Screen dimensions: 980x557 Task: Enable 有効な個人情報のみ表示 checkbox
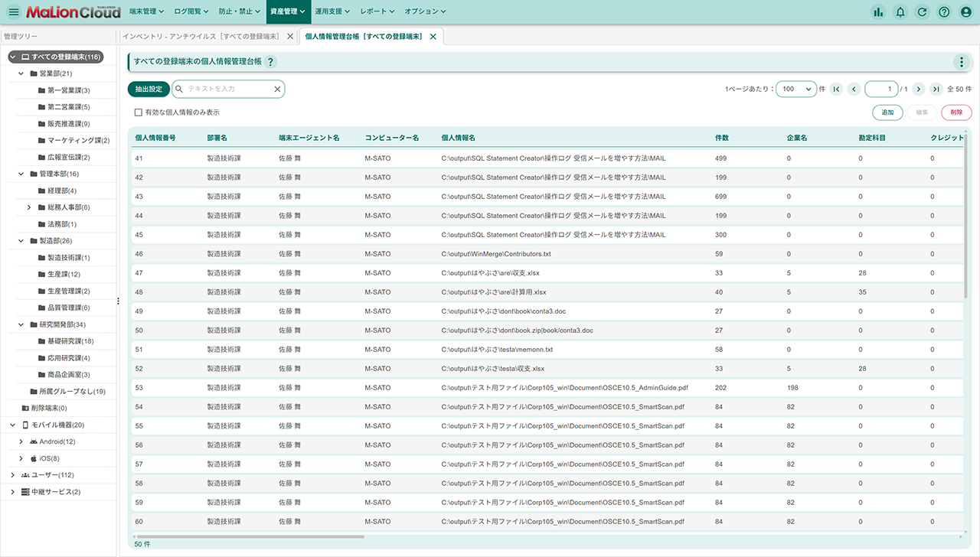point(139,112)
